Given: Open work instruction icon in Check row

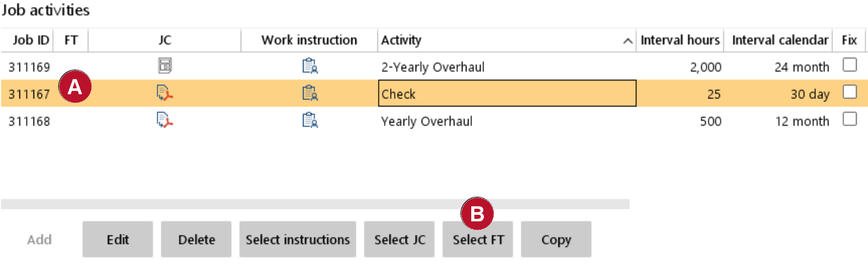Looking at the screenshot, I should (x=309, y=94).
